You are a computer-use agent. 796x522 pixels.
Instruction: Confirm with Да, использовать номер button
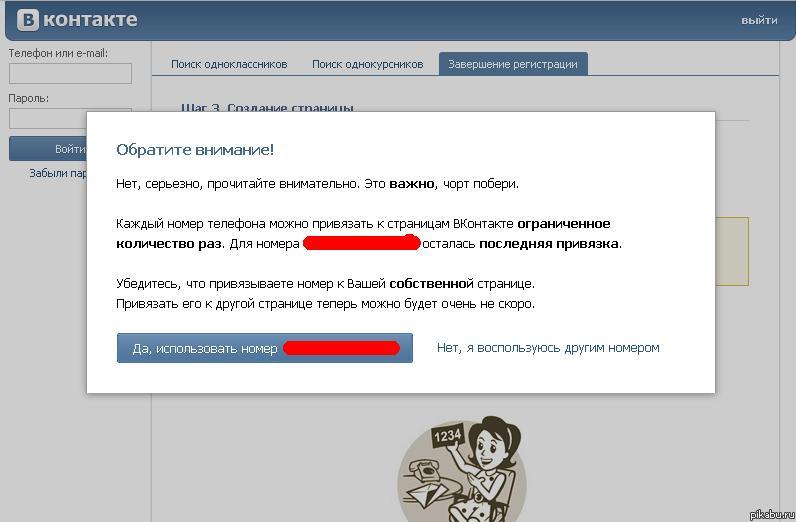[x=264, y=348]
